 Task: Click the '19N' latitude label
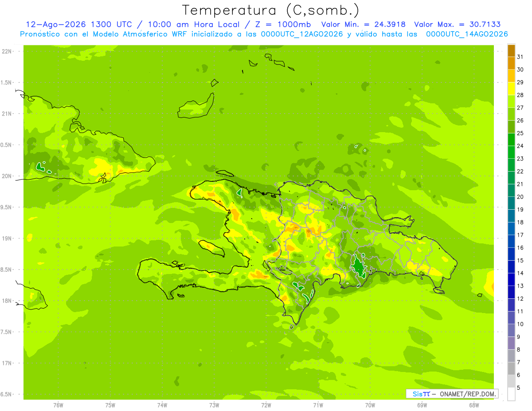tap(7, 239)
